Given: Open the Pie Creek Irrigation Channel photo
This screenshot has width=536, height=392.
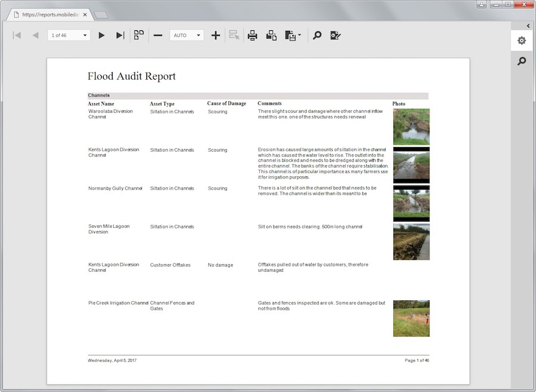Looking at the screenshot, I should tap(411, 319).
